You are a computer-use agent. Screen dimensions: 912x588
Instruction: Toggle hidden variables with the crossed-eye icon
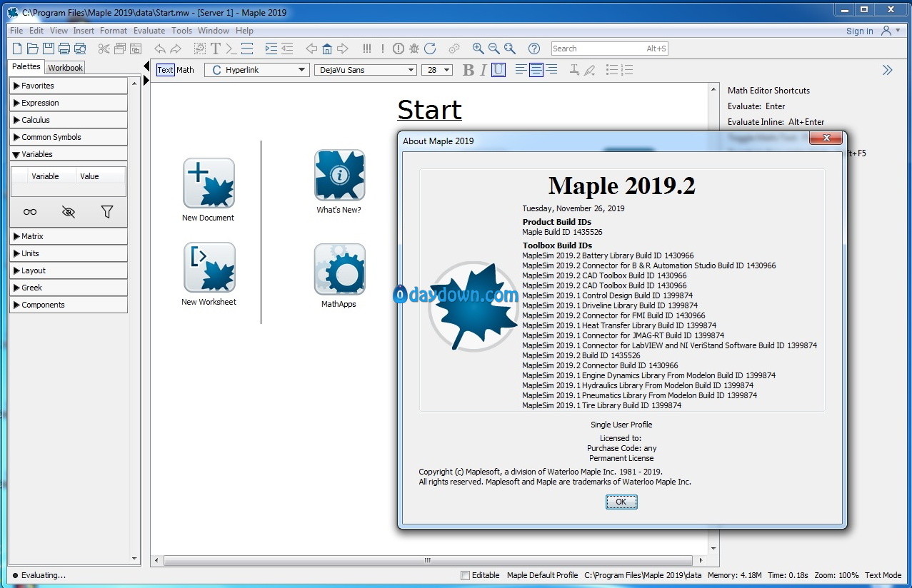pos(69,212)
